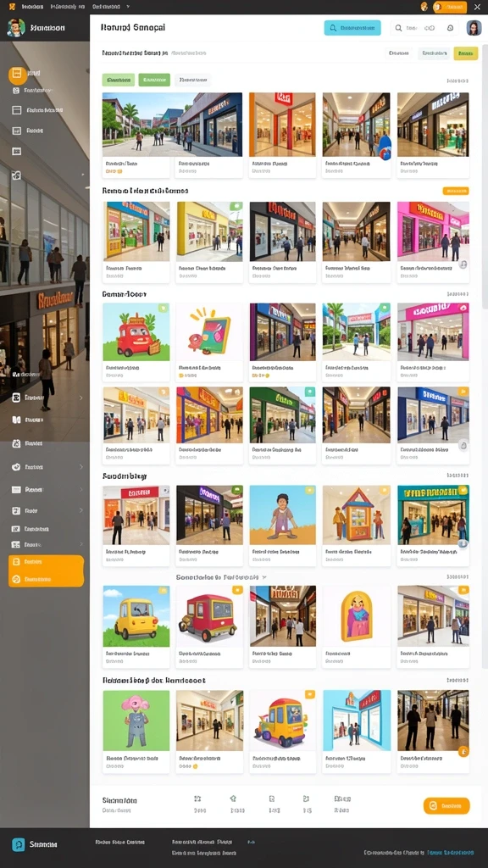The width and height of the screenshot is (488, 868).
Task: Click the circular icon in header search area
Action: 451,28
